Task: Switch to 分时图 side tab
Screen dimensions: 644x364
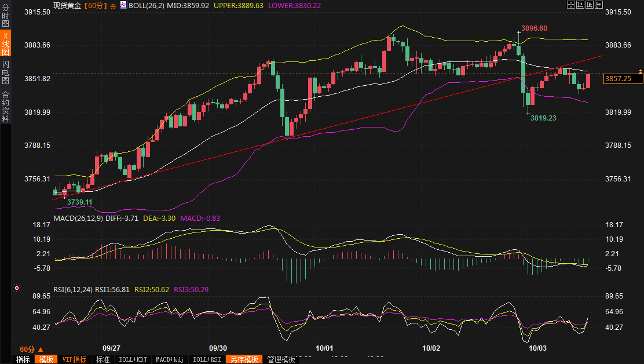Action: tap(5, 15)
